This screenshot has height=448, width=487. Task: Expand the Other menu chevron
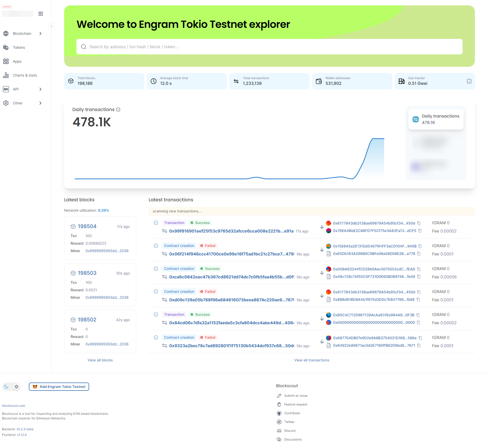(40, 103)
